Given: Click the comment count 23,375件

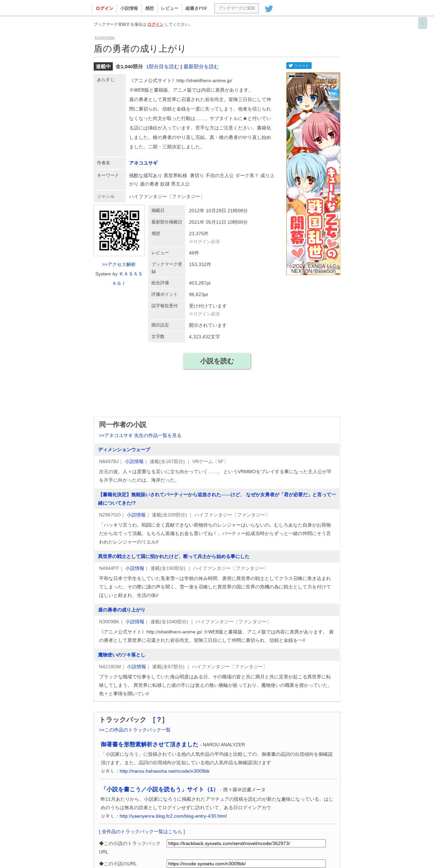Looking at the screenshot, I should pos(199,234).
